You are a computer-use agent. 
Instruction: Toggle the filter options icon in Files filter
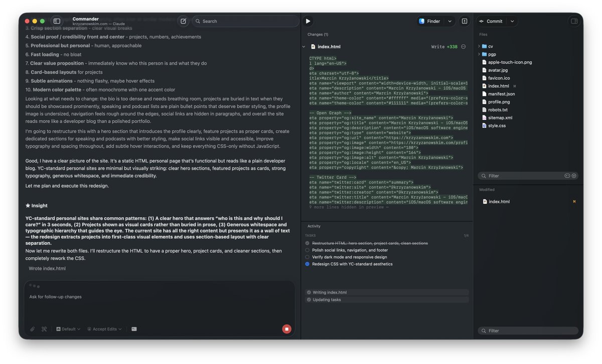point(567,176)
